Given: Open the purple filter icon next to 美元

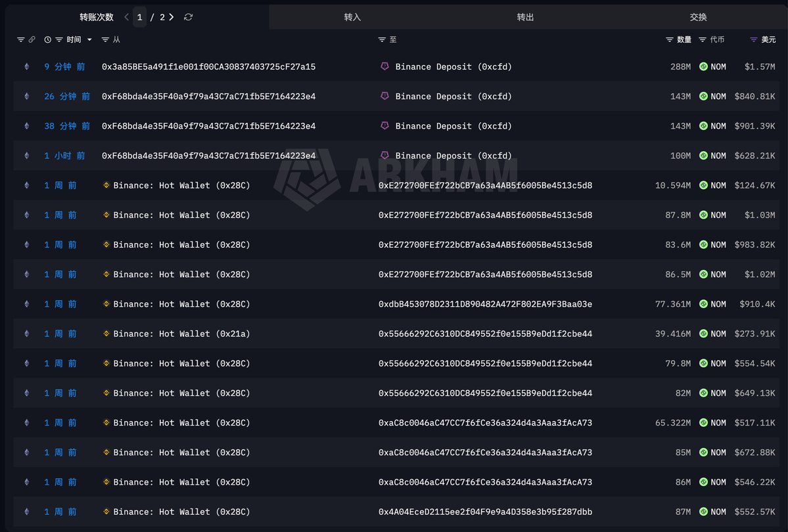Looking at the screenshot, I should [753, 39].
